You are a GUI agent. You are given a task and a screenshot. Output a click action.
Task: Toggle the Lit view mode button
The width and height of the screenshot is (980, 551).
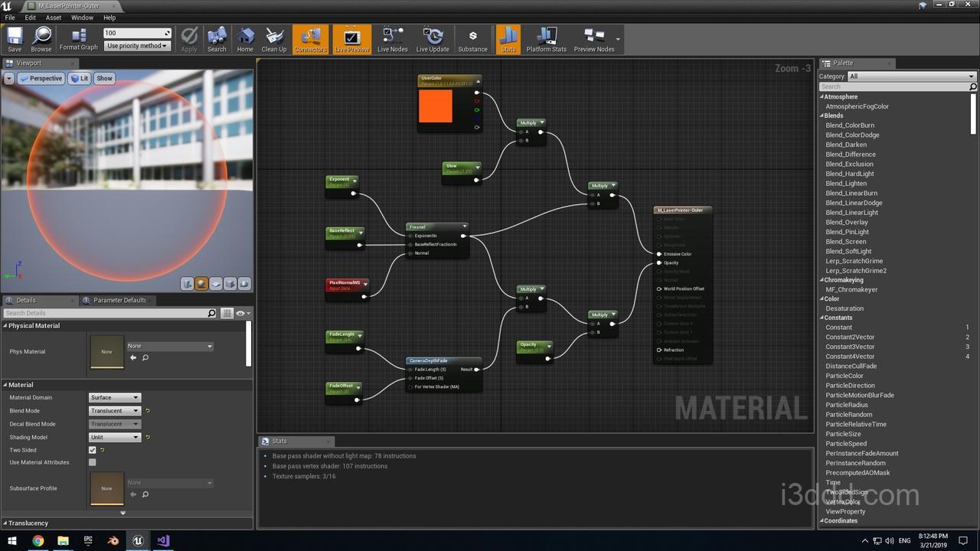pyautogui.click(x=79, y=78)
